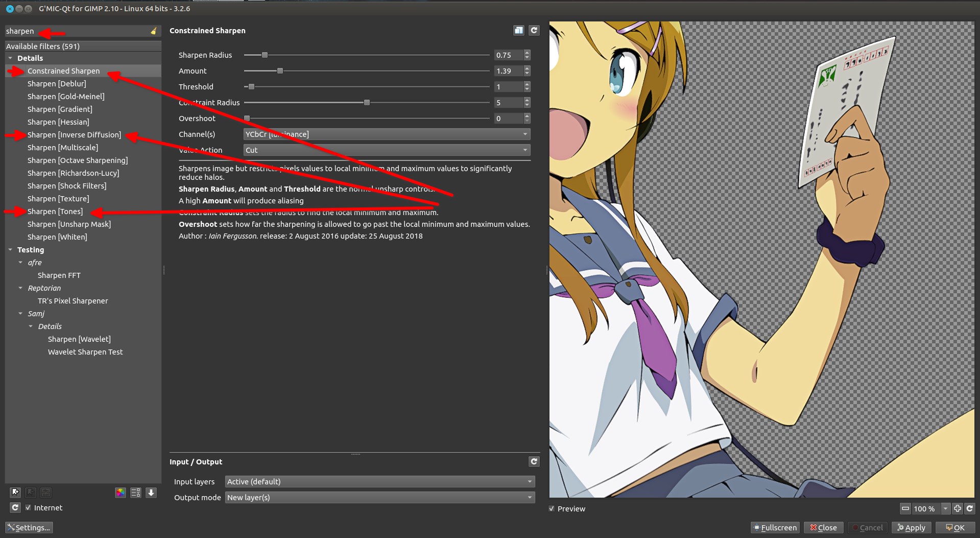Click OK to apply the filter
Screen dimensions: 980x538
tap(955, 528)
